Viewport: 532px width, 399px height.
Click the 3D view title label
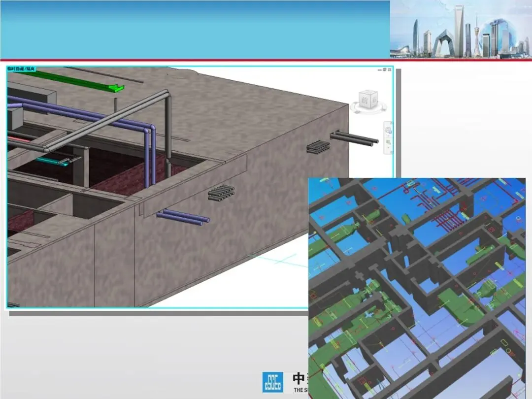click(x=21, y=69)
